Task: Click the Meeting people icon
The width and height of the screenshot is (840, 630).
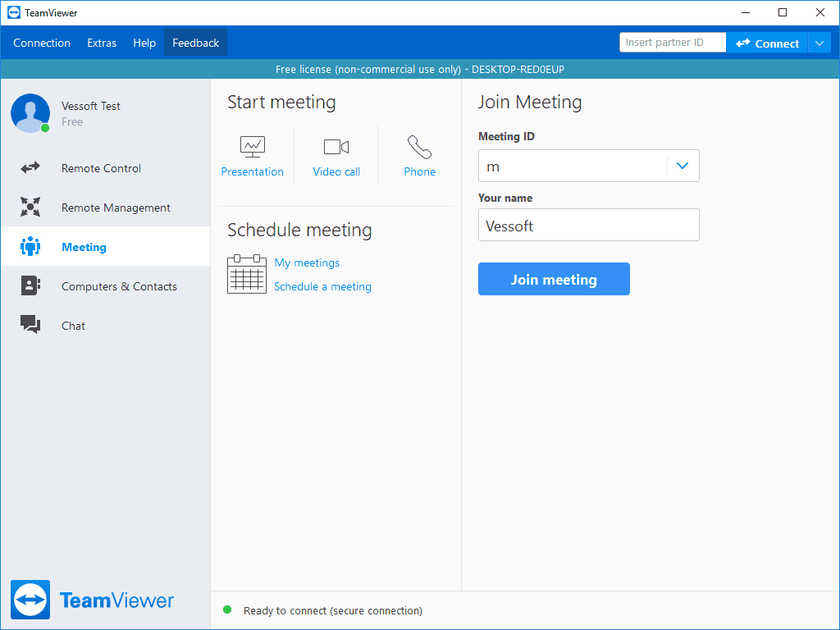Action: pos(30,246)
